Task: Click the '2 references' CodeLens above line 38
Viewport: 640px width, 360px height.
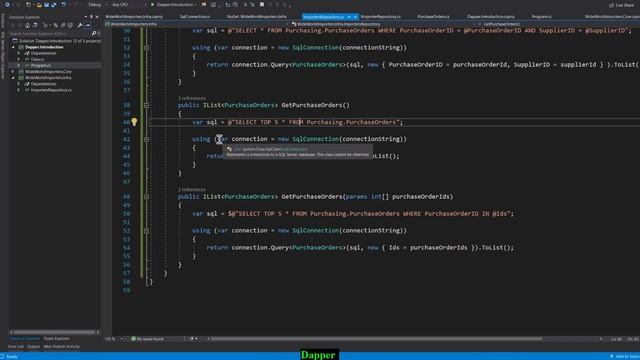Action: [192, 98]
